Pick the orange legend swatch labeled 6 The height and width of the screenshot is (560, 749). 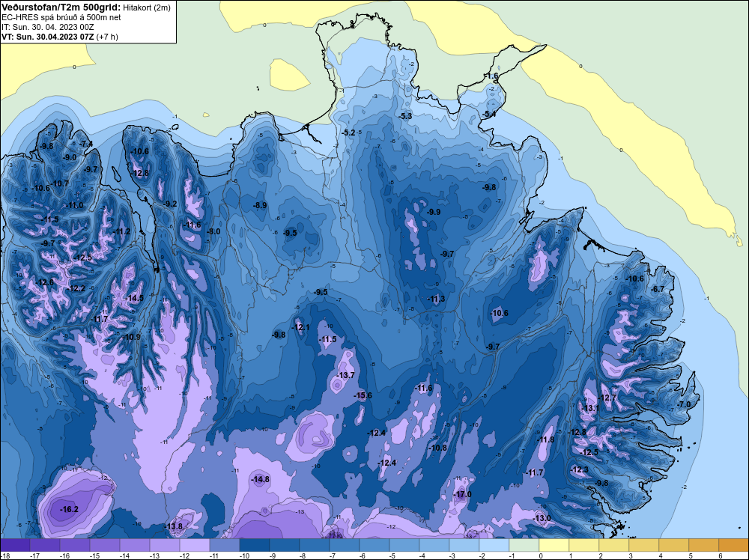tap(734, 545)
